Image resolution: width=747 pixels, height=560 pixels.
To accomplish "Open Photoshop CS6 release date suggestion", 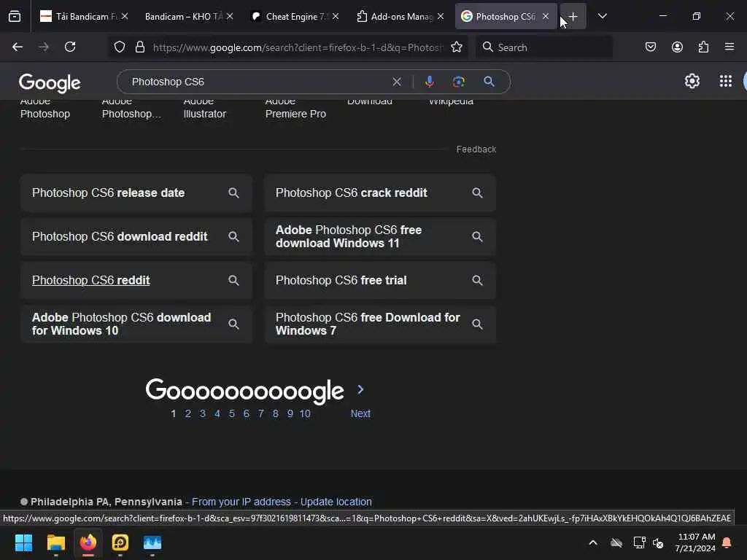I will (136, 192).
